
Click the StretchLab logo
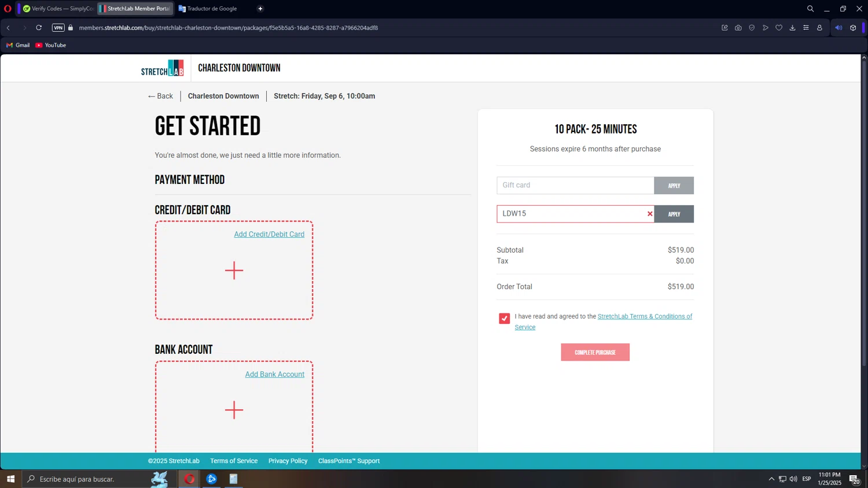(x=162, y=68)
